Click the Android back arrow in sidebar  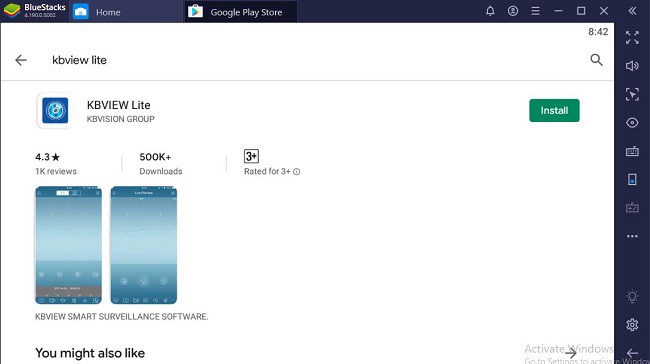coord(632,353)
